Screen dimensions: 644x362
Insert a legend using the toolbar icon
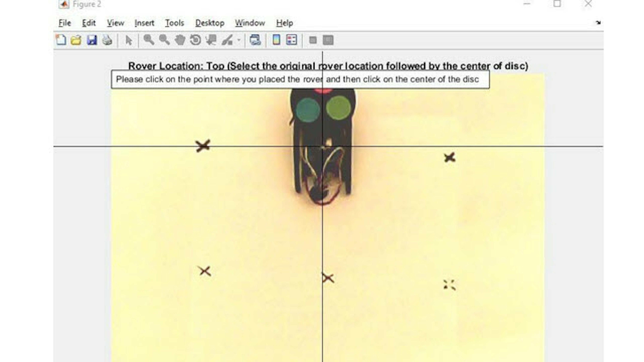(x=292, y=40)
